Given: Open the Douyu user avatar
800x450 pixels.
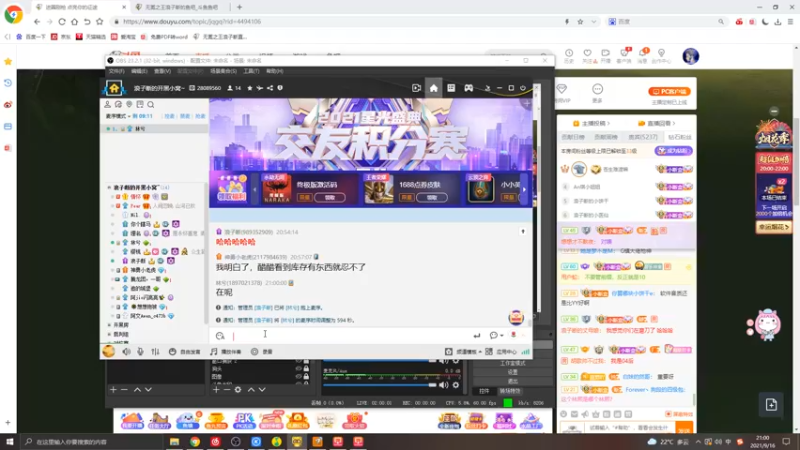Looking at the screenshot, I should click(690, 56).
